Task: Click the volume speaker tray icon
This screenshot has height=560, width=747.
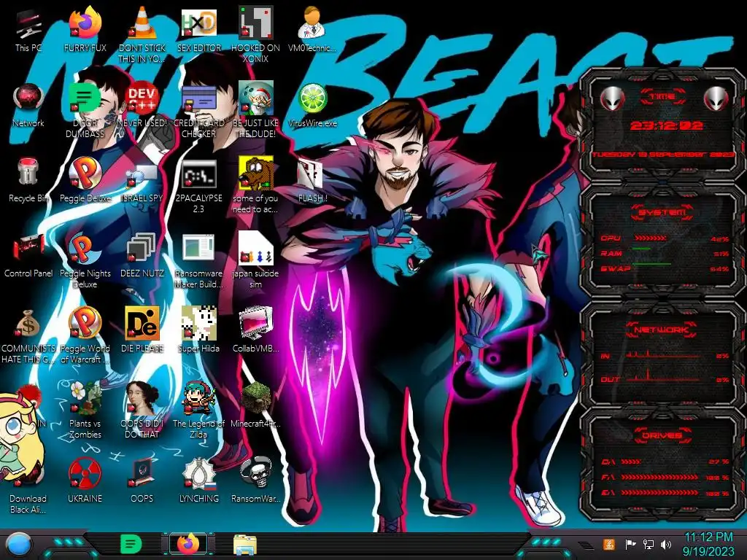Action: tap(666, 544)
